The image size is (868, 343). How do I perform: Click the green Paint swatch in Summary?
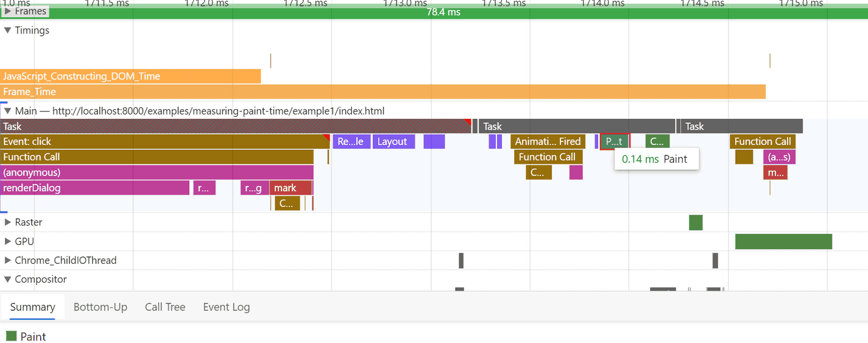click(11, 336)
